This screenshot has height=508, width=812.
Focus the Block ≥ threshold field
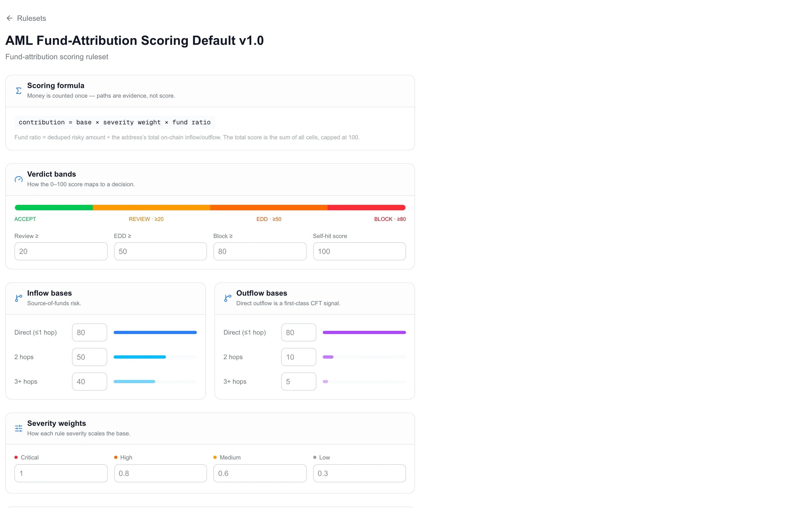(x=260, y=251)
